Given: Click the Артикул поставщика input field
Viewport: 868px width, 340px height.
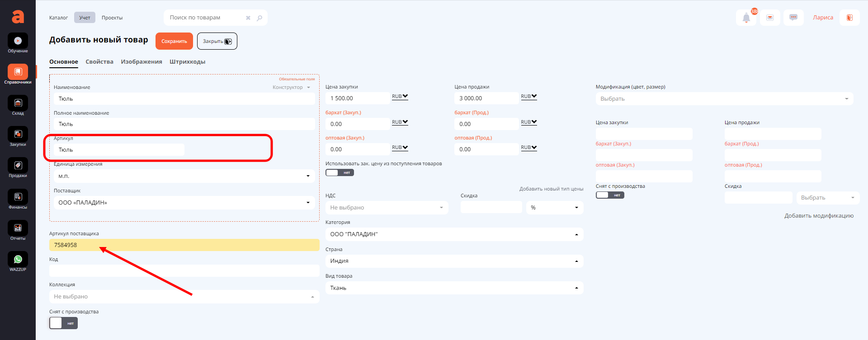Looking at the screenshot, I should click(184, 245).
